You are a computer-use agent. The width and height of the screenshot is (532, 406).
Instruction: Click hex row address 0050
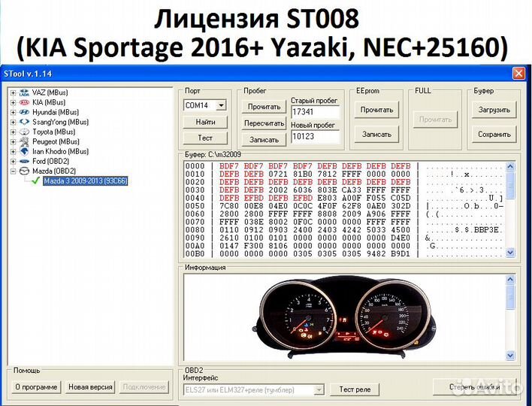[x=195, y=206]
